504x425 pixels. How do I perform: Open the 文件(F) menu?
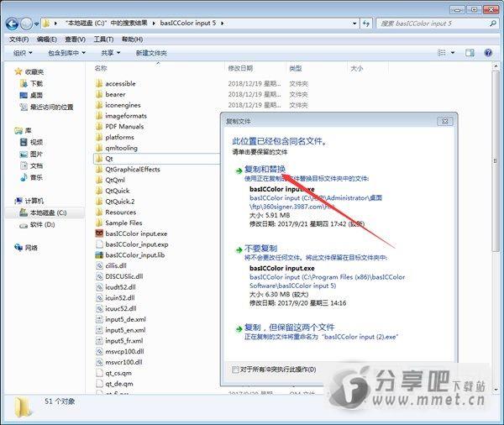click(18, 39)
